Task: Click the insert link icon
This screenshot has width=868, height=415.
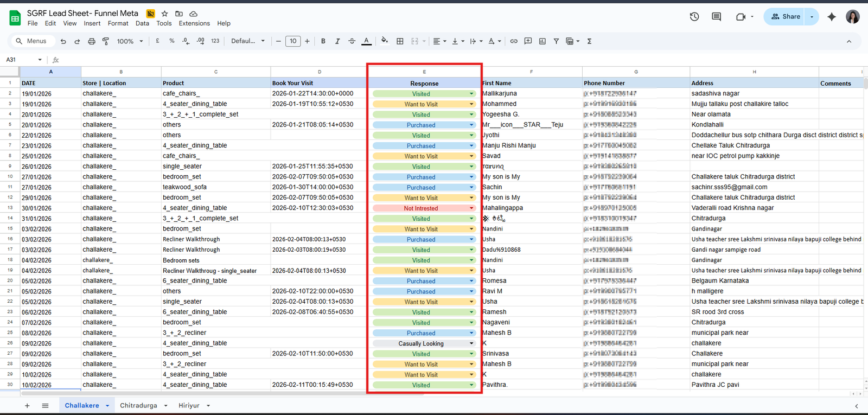Action: pos(514,41)
